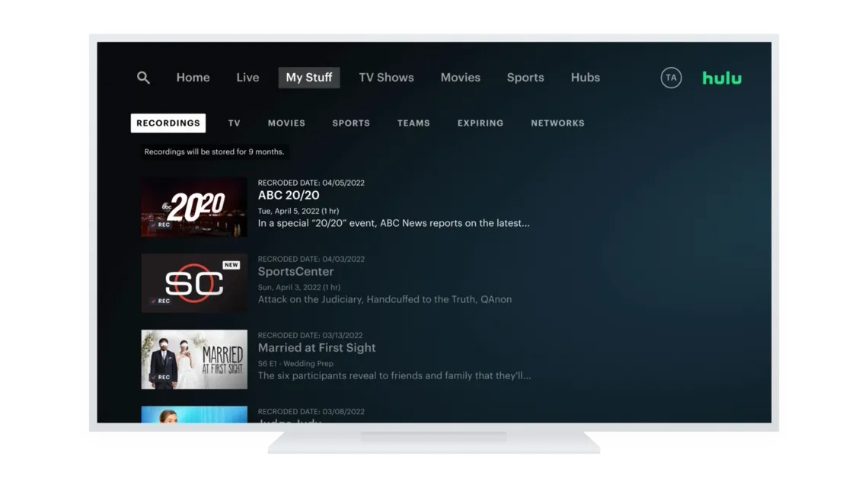Switch to the RECORDINGS filter tab
The image size is (868, 488).
(168, 123)
